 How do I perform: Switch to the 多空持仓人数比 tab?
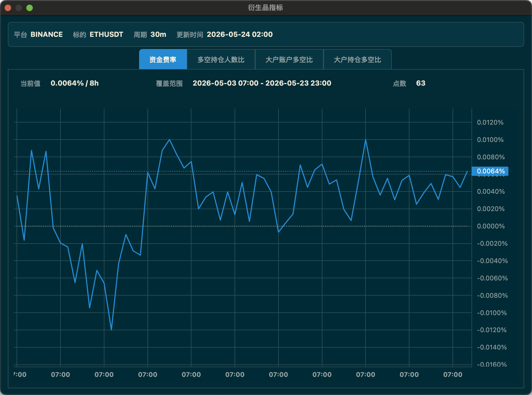(221, 59)
